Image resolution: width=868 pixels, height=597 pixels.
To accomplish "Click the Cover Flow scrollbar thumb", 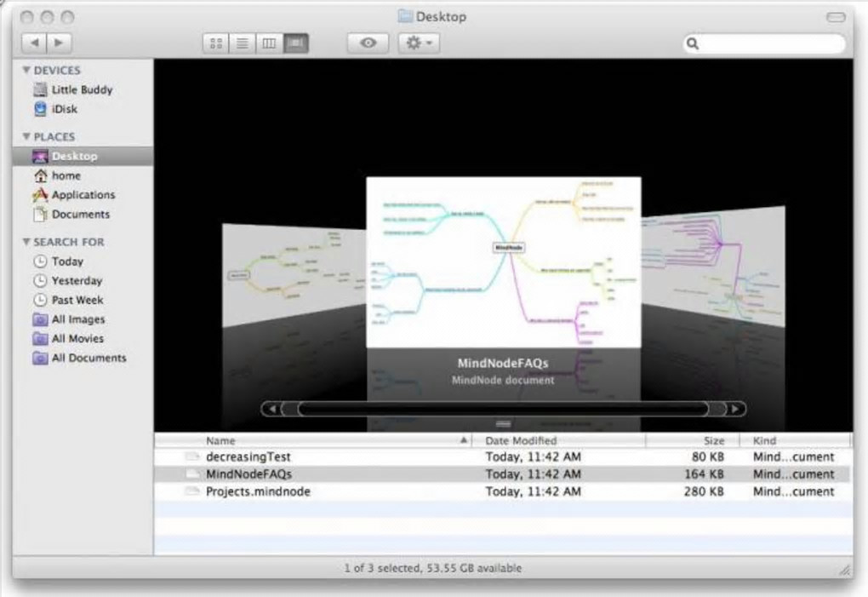I will pyautogui.click(x=503, y=409).
